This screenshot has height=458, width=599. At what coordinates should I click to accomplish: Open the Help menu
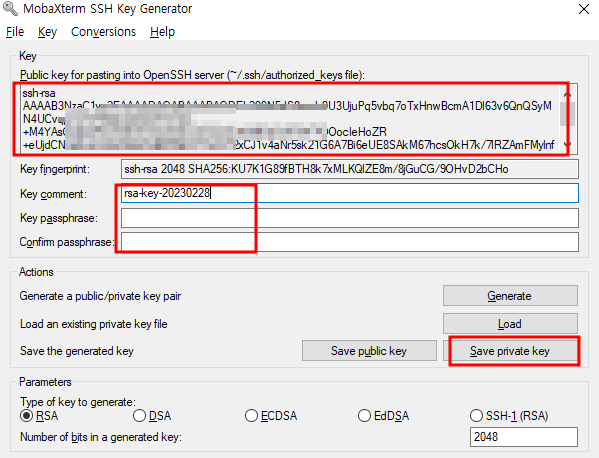click(x=162, y=32)
